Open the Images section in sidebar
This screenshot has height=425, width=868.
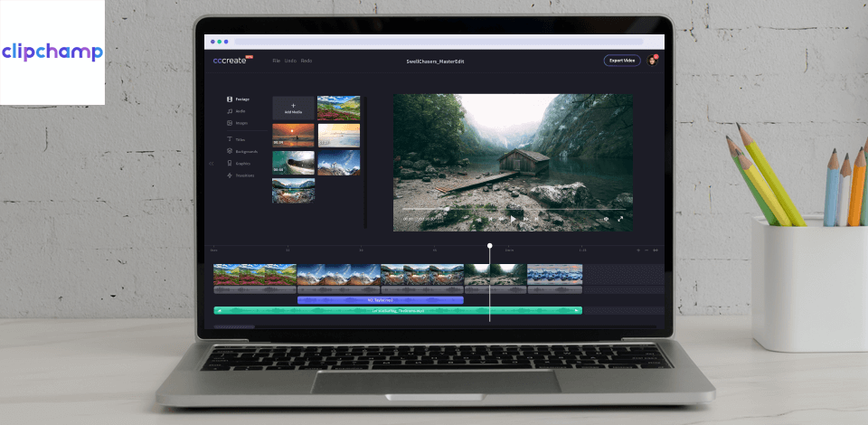click(238, 123)
